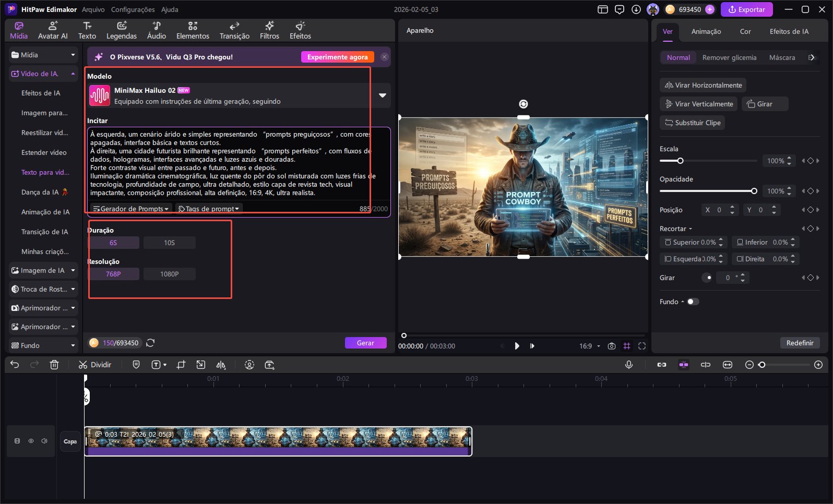Take a snapshot with the camera icon

(612, 346)
